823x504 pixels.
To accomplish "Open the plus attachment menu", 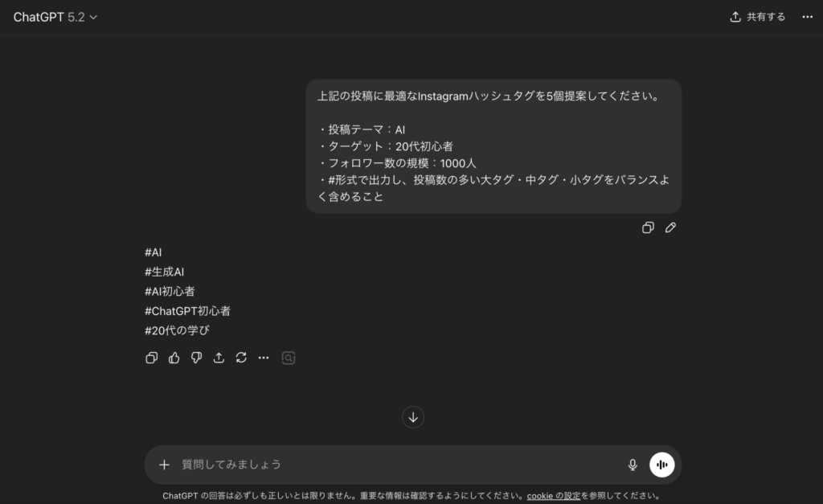I will click(x=164, y=465).
